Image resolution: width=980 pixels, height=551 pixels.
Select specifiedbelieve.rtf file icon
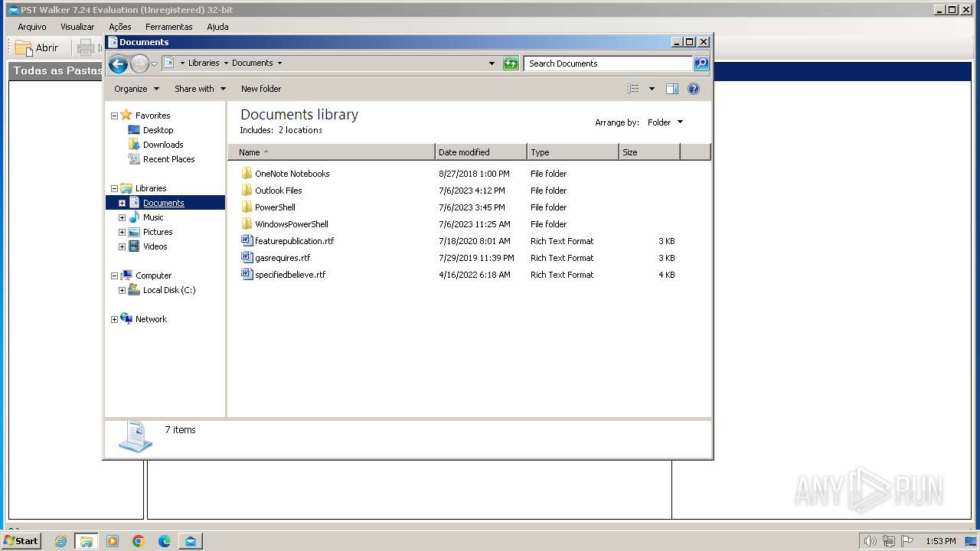point(247,275)
